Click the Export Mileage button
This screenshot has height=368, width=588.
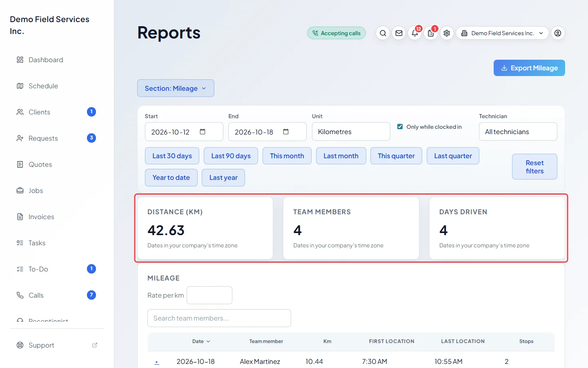529,68
